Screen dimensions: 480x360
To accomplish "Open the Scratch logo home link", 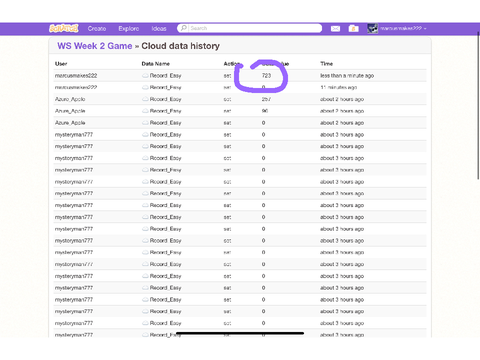I will click(64, 28).
